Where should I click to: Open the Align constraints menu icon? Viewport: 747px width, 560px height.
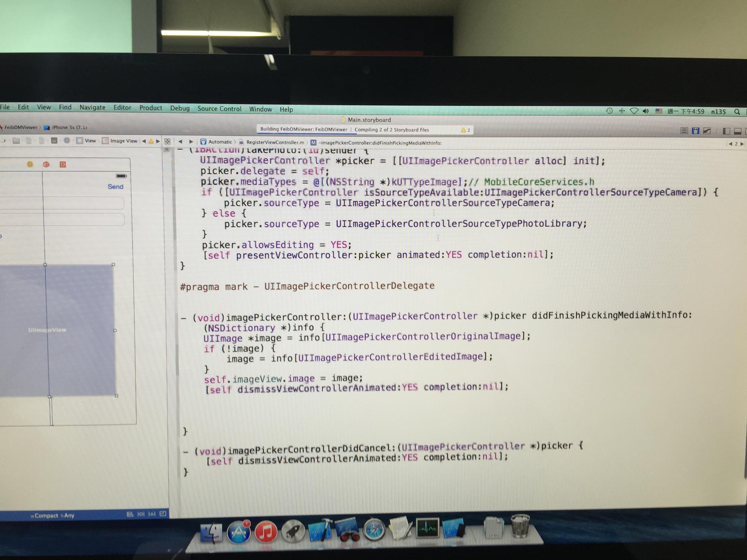[x=130, y=514]
